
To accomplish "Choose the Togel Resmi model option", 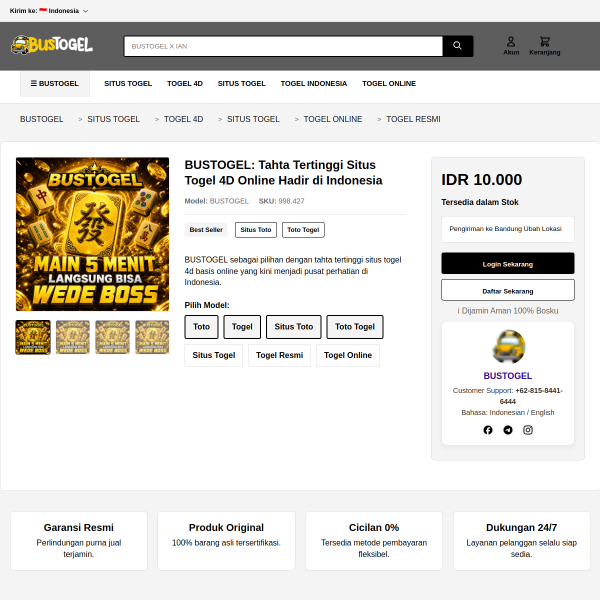I will (279, 355).
